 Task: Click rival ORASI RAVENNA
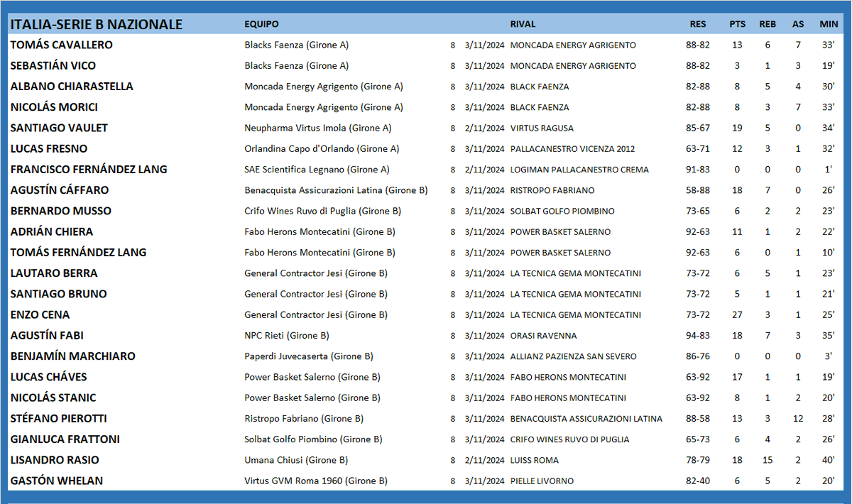[543, 336]
